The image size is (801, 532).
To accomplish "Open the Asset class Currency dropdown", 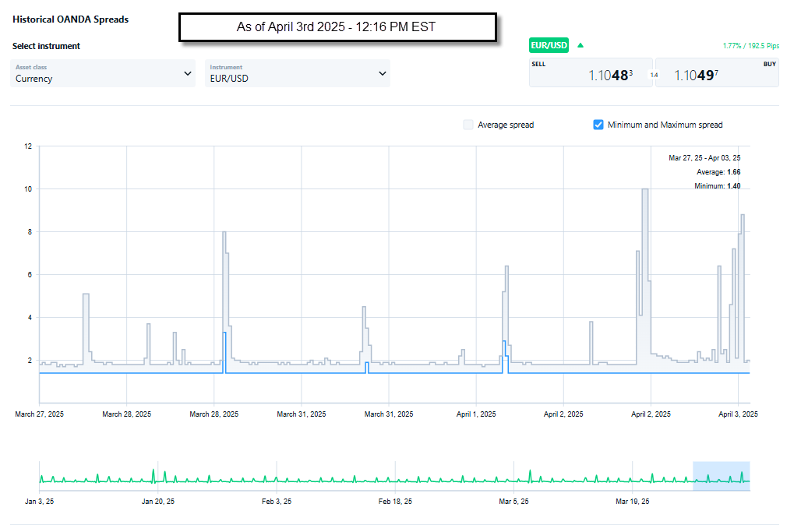I will pyautogui.click(x=103, y=73).
